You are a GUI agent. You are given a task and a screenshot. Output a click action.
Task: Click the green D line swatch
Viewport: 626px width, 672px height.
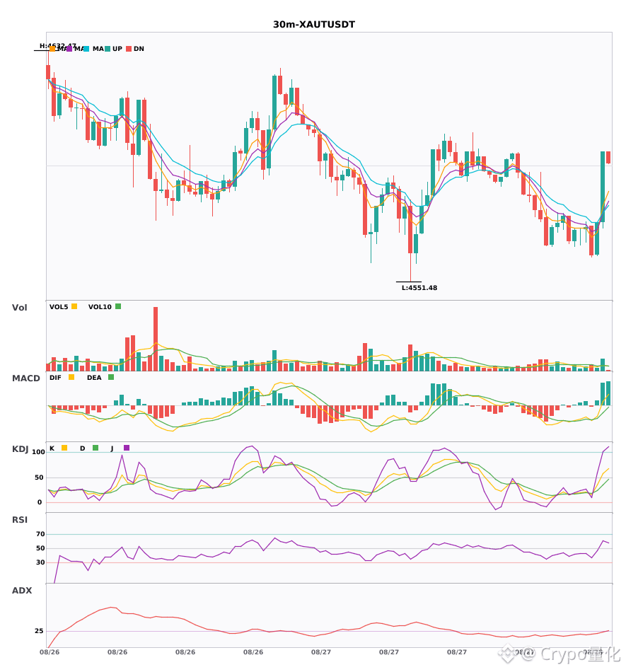95,448
